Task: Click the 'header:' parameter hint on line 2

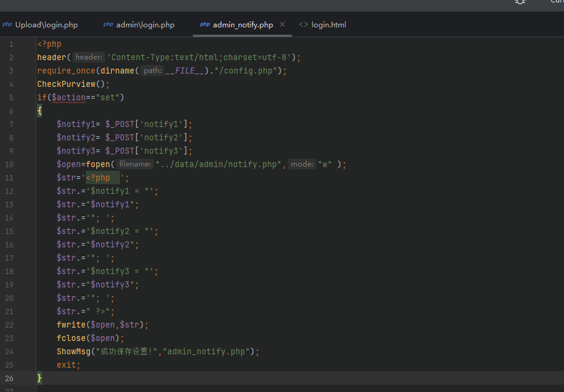Action: tap(89, 57)
